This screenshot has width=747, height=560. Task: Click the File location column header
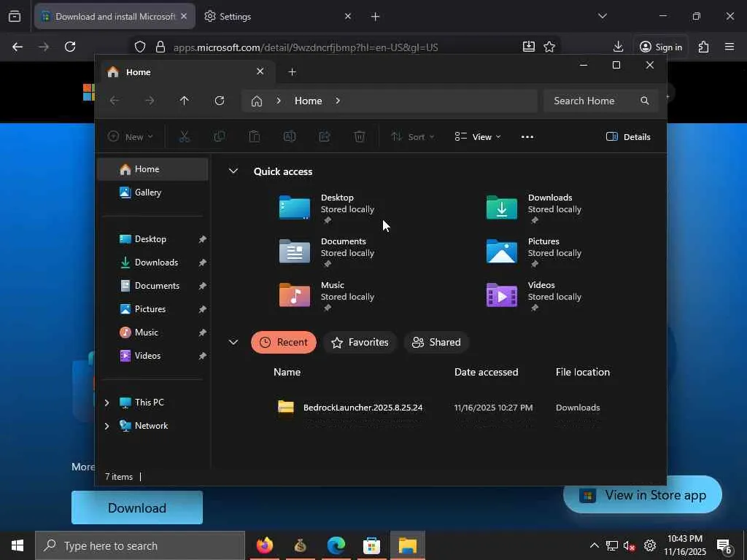click(x=583, y=372)
